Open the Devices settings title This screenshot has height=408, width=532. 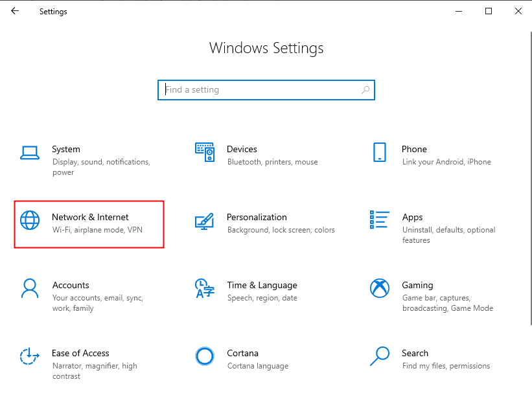(242, 149)
